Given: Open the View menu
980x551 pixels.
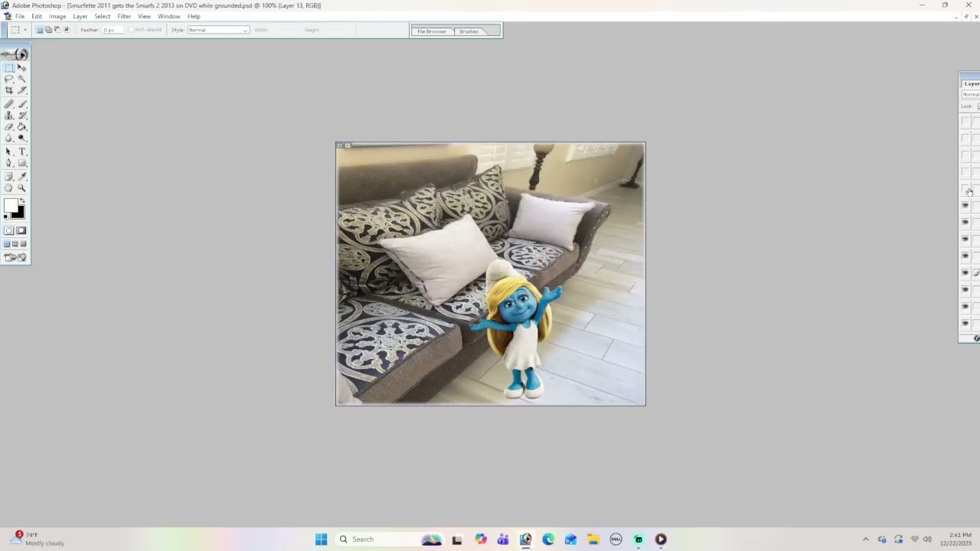Looking at the screenshot, I should coord(144,16).
